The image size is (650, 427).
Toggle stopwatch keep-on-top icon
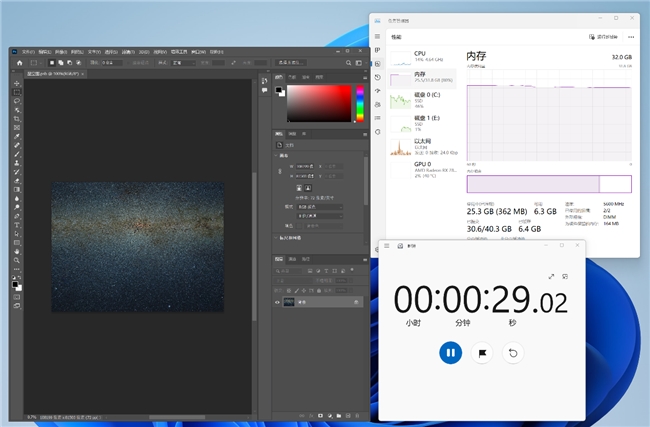click(x=565, y=277)
